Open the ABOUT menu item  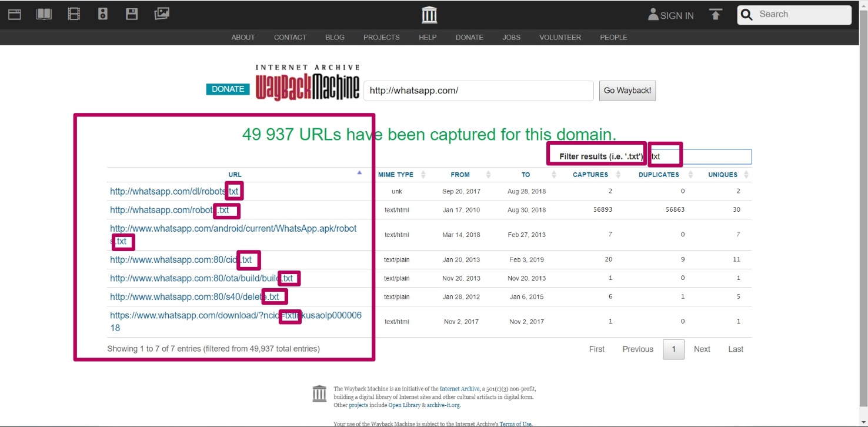point(243,37)
